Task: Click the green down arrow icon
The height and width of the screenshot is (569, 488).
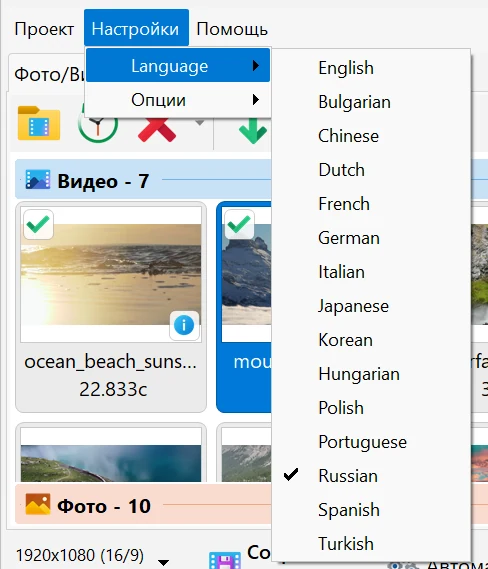Action: [x=253, y=131]
